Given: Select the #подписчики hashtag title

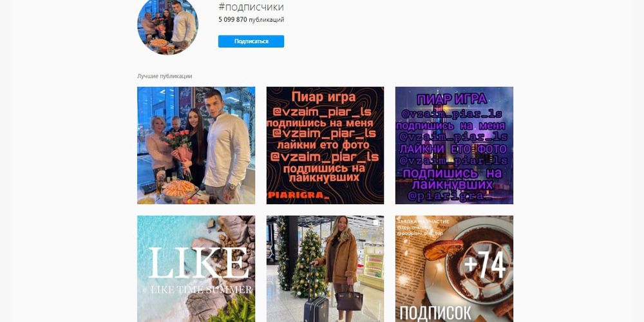Looking at the screenshot, I should pos(251,7).
